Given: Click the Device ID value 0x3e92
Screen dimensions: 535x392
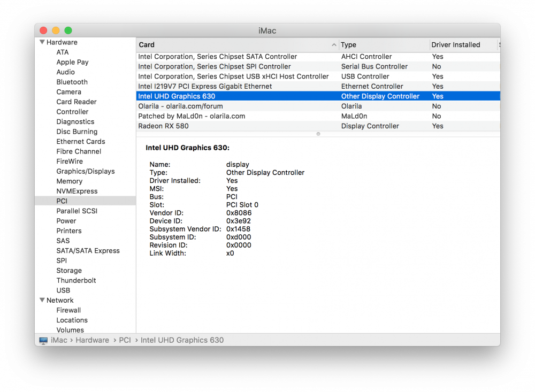Looking at the screenshot, I should click(239, 221).
